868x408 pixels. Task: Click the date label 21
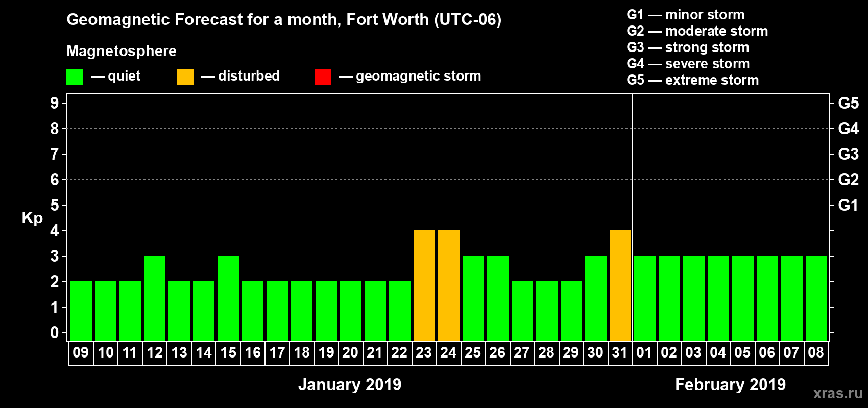click(375, 352)
